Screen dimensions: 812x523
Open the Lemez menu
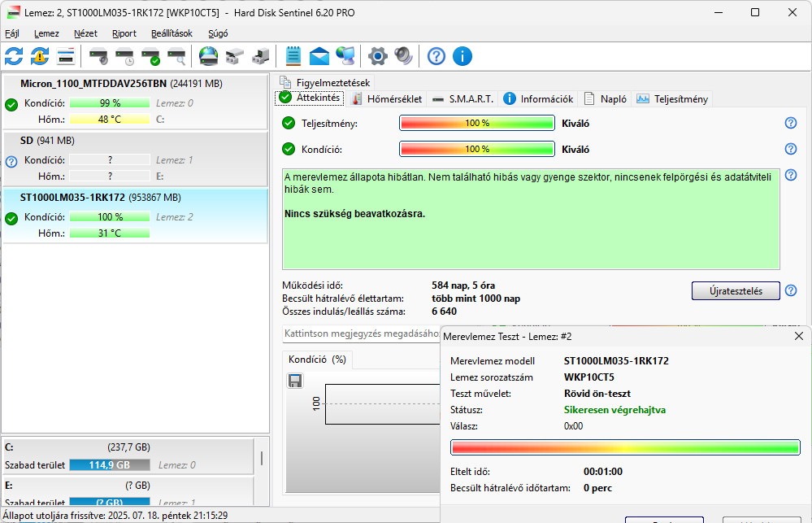coord(46,33)
